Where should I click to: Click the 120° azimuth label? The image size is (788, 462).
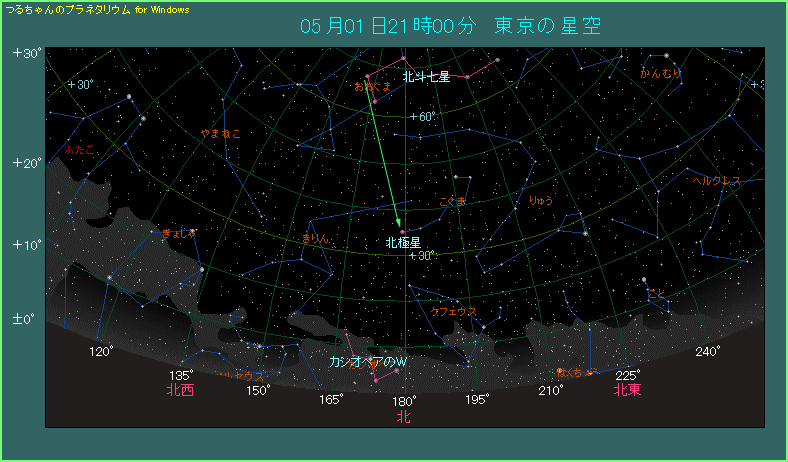(101, 351)
